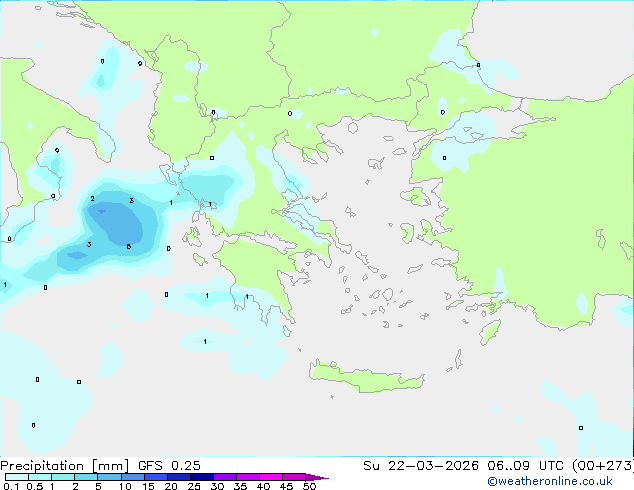Image resolution: width=634 pixels, height=490 pixels.
Task: Click the '50' legend scale label
Action: pyautogui.click(x=309, y=486)
